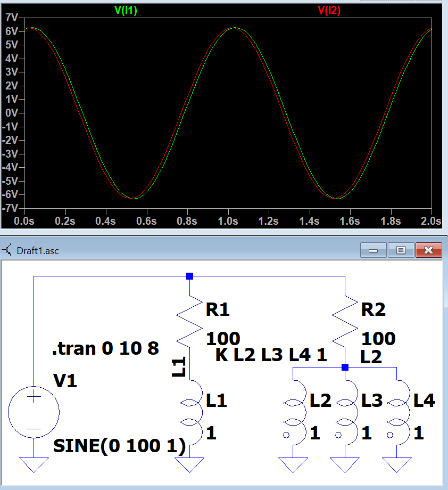Click the wire junction below R2
The height and width of the screenshot is (490, 448).
(x=345, y=367)
